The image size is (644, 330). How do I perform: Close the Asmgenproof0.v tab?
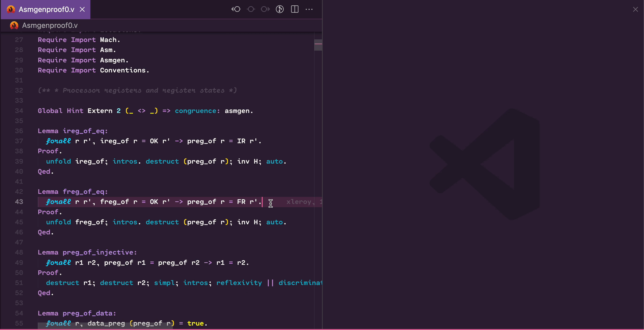pyautogui.click(x=82, y=10)
